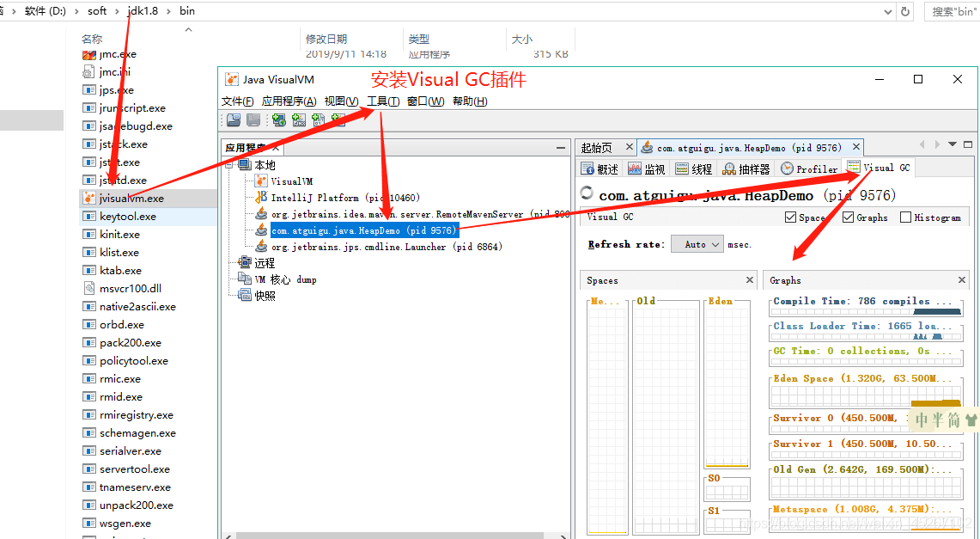The width and height of the screenshot is (980, 539).
Task: Switch to the 线程 tab
Action: point(694,168)
